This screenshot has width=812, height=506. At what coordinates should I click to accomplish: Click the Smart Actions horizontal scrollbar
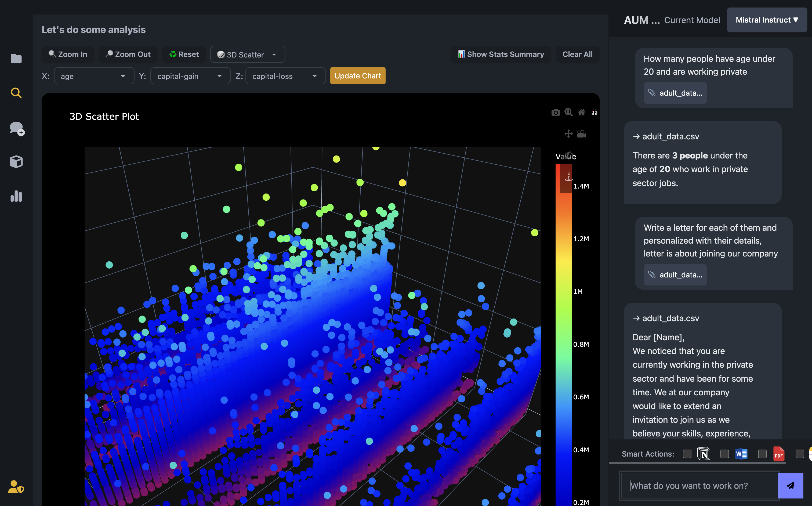click(698, 463)
